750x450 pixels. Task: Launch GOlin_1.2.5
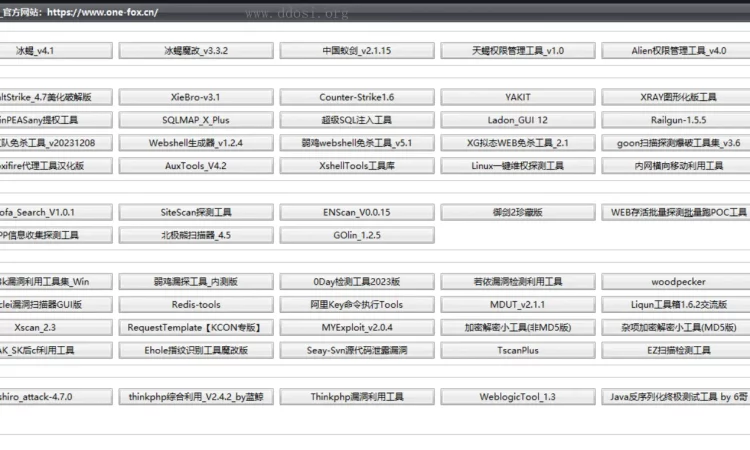(x=357, y=235)
